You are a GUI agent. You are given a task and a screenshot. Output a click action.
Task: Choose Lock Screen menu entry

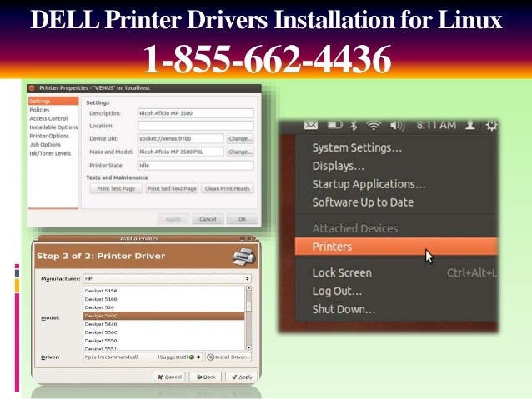(x=342, y=272)
